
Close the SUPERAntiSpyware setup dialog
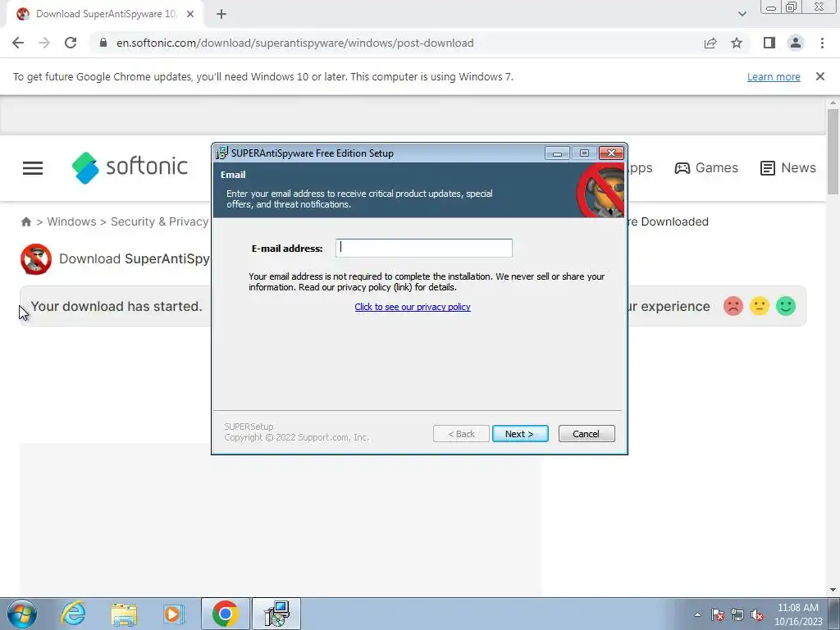(x=611, y=153)
